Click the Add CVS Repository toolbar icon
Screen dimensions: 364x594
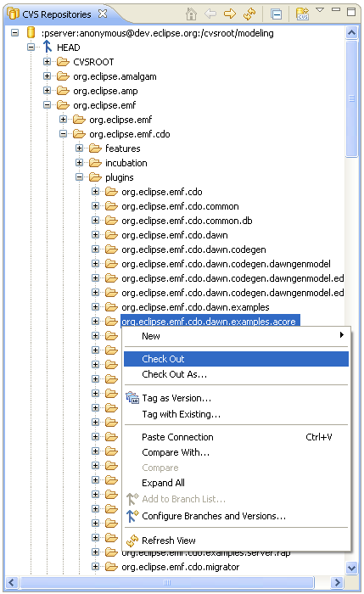302,14
